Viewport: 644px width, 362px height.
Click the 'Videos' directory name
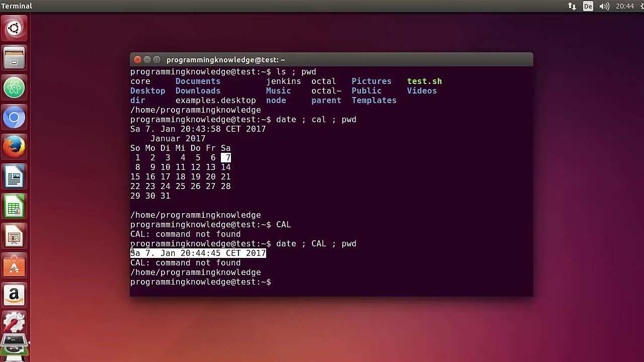click(422, 90)
